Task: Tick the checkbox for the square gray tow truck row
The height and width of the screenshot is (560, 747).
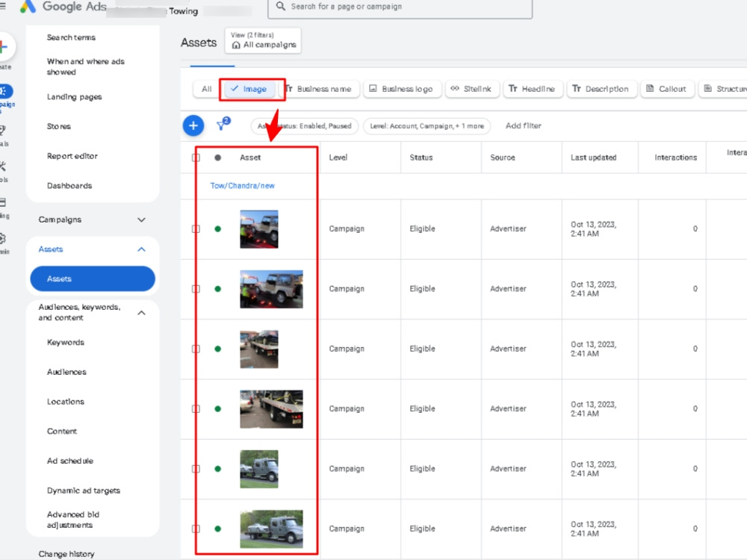Action: (x=196, y=469)
